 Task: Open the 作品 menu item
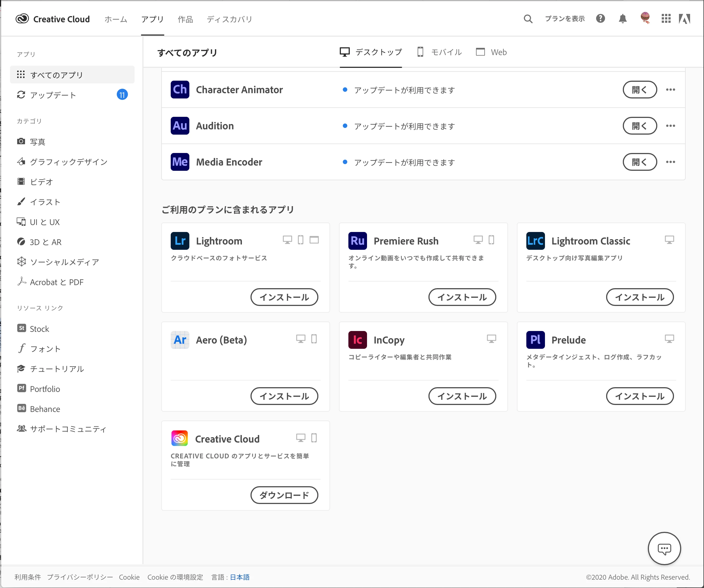tap(185, 19)
